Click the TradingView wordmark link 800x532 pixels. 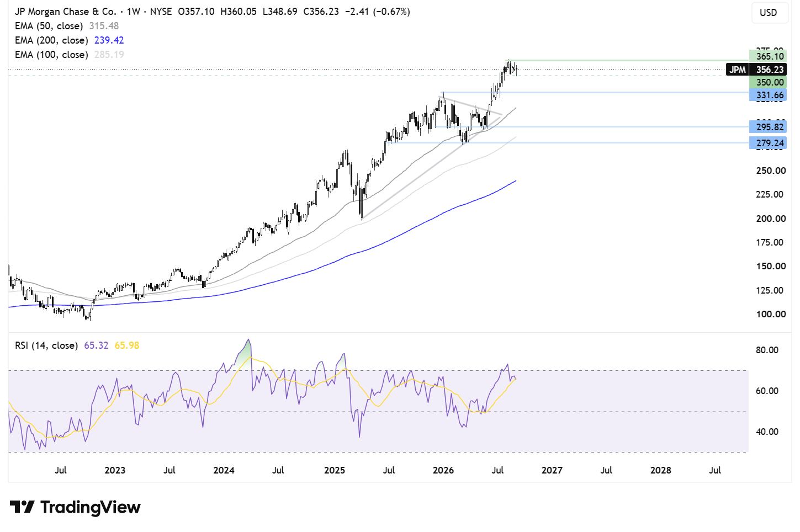pos(91,507)
